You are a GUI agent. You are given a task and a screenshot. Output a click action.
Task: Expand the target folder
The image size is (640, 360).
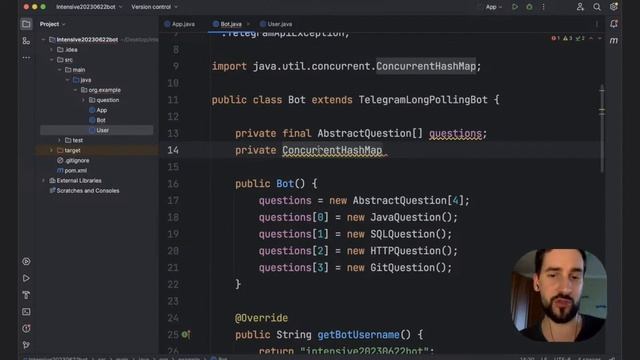(x=51, y=150)
